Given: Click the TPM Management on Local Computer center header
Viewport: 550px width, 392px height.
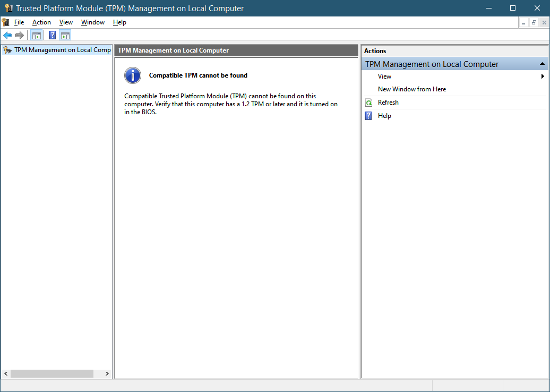Looking at the screenshot, I should point(236,50).
